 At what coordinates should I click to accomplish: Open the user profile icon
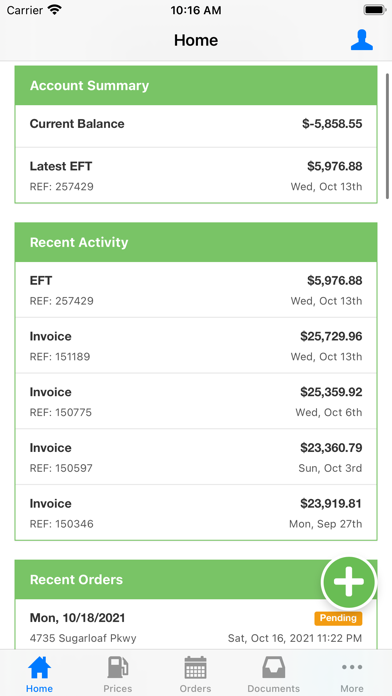coord(361,40)
